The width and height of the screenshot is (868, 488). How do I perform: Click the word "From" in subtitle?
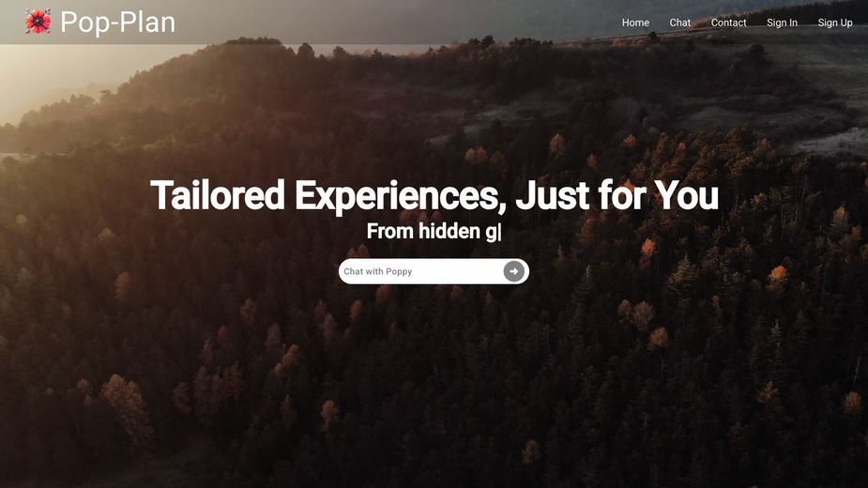pos(389,231)
